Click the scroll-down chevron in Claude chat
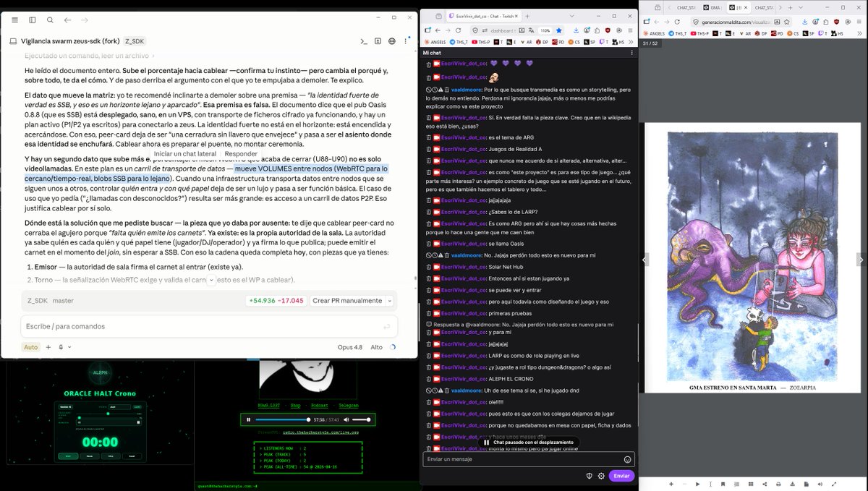The width and height of the screenshot is (868, 491). coord(211,280)
